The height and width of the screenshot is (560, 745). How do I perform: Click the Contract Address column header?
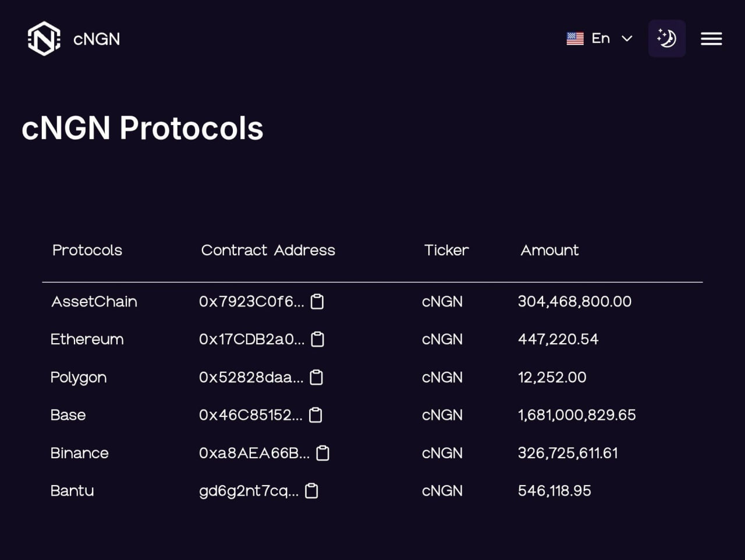(268, 250)
